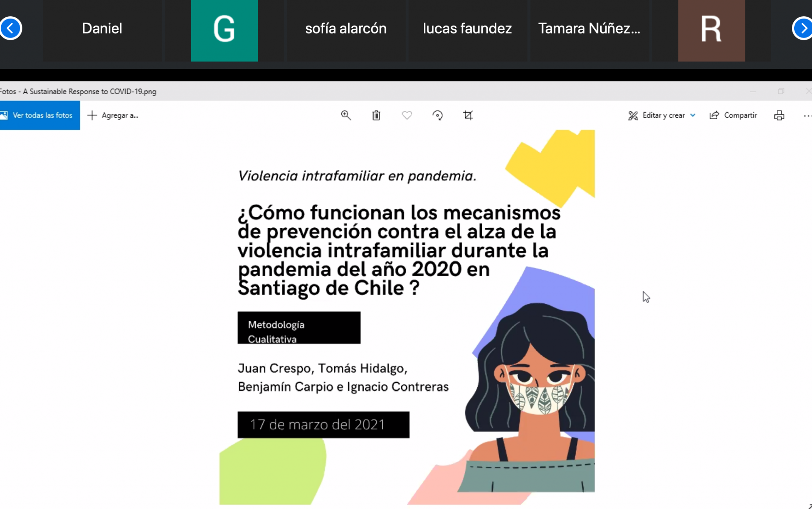The image size is (812, 509).
Task: Click the zoom magnifier icon
Action: (346, 115)
